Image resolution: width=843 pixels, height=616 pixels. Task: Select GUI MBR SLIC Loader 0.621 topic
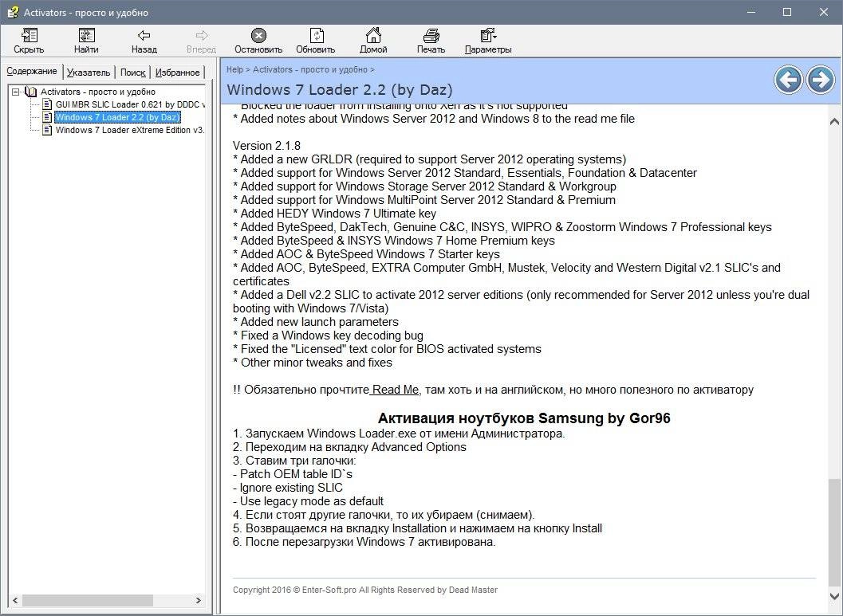[x=129, y=104]
